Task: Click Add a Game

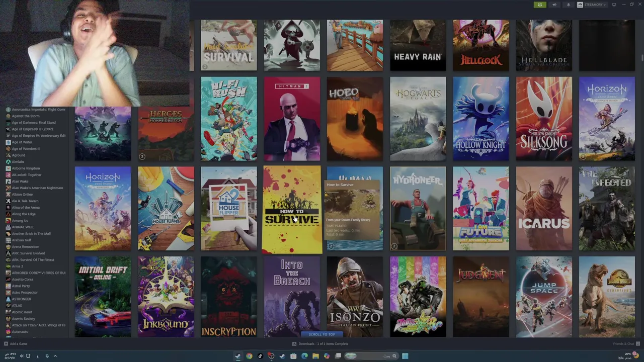Action: (16, 344)
